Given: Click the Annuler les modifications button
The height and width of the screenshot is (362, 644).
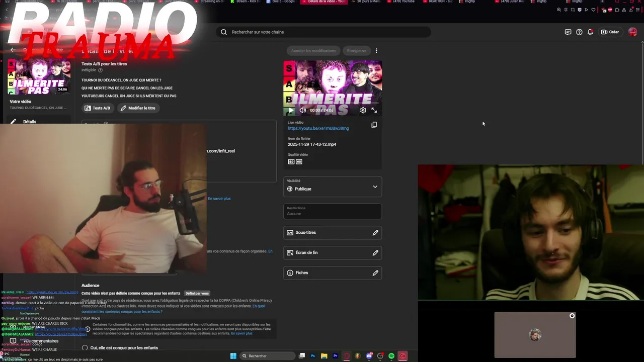Looking at the screenshot, I should tap(313, 51).
